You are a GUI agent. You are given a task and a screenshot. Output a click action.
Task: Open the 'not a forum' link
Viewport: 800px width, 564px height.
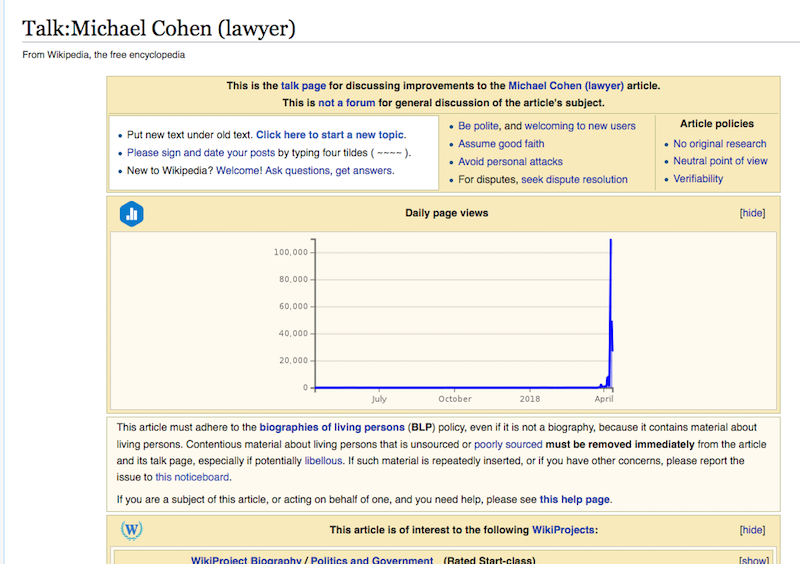[x=346, y=103]
